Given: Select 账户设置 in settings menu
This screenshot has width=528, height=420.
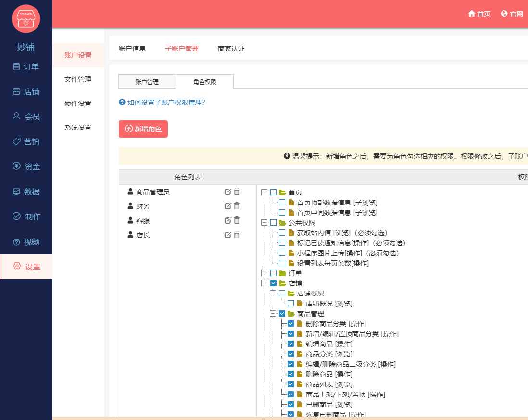Looking at the screenshot, I should pyautogui.click(x=78, y=55).
